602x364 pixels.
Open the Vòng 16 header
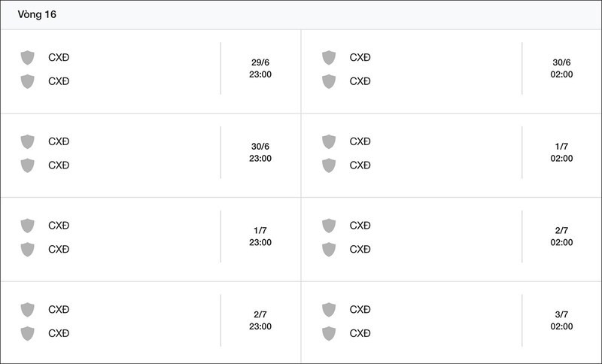(301, 15)
